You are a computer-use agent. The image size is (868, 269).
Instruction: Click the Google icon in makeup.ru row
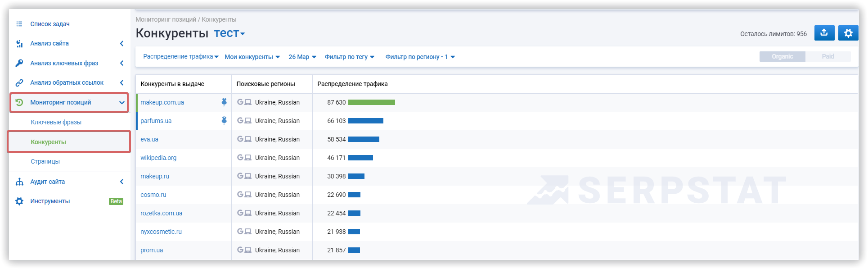(240, 176)
